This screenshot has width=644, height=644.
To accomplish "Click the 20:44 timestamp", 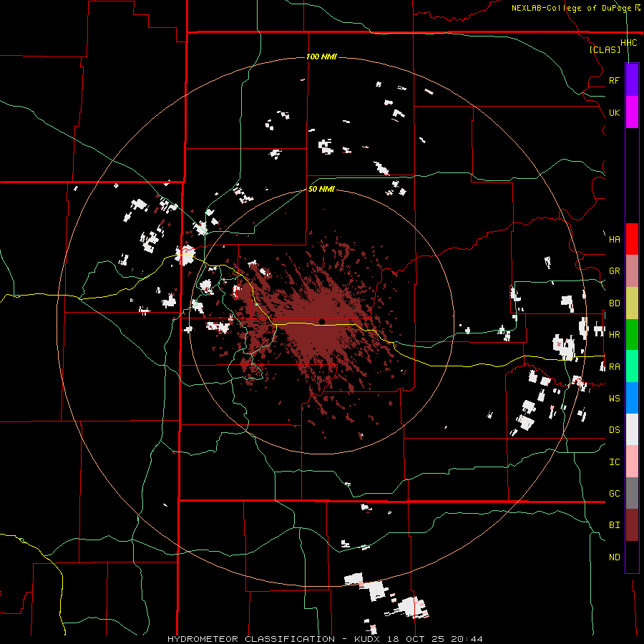I will click(467, 639).
